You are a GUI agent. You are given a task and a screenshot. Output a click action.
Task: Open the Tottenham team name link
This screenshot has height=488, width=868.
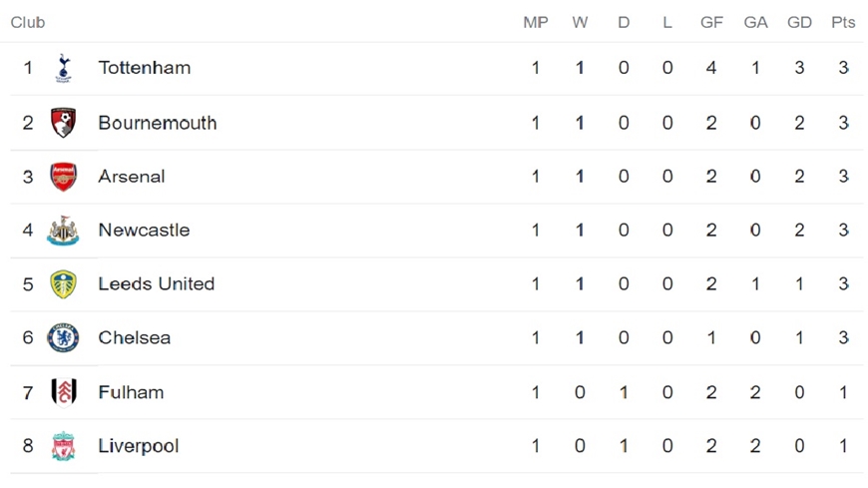[145, 68]
